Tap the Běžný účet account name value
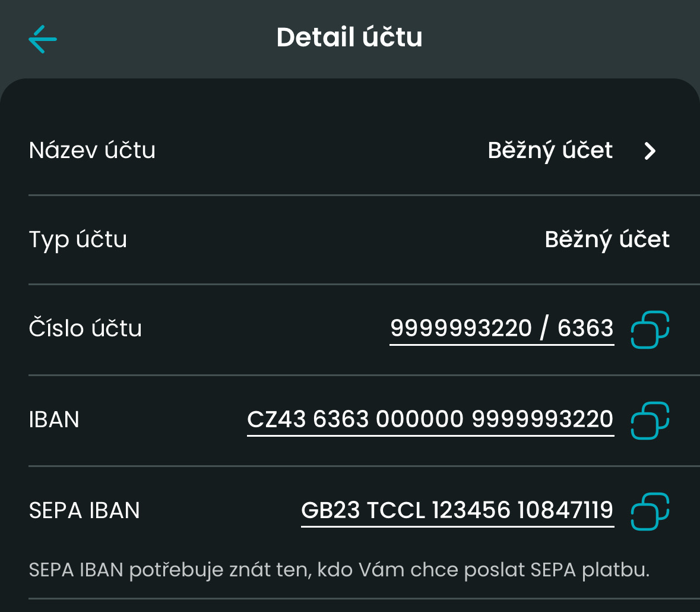700x612 pixels. pos(550,151)
